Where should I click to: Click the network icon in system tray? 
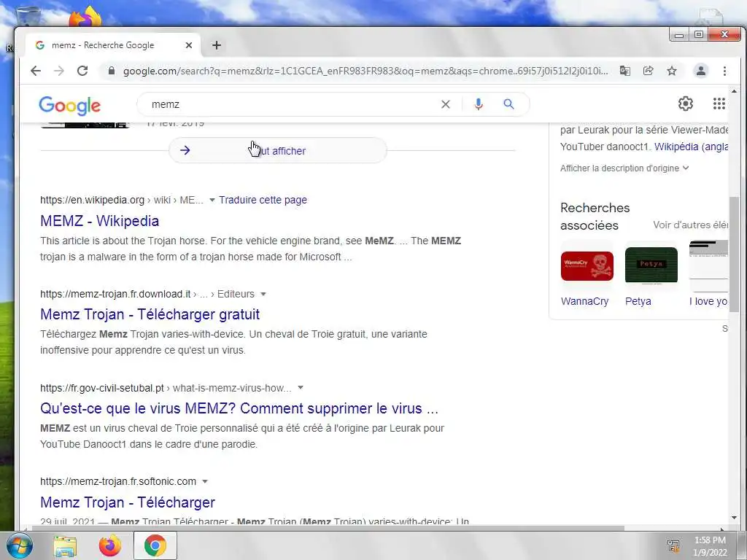pos(673,546)
